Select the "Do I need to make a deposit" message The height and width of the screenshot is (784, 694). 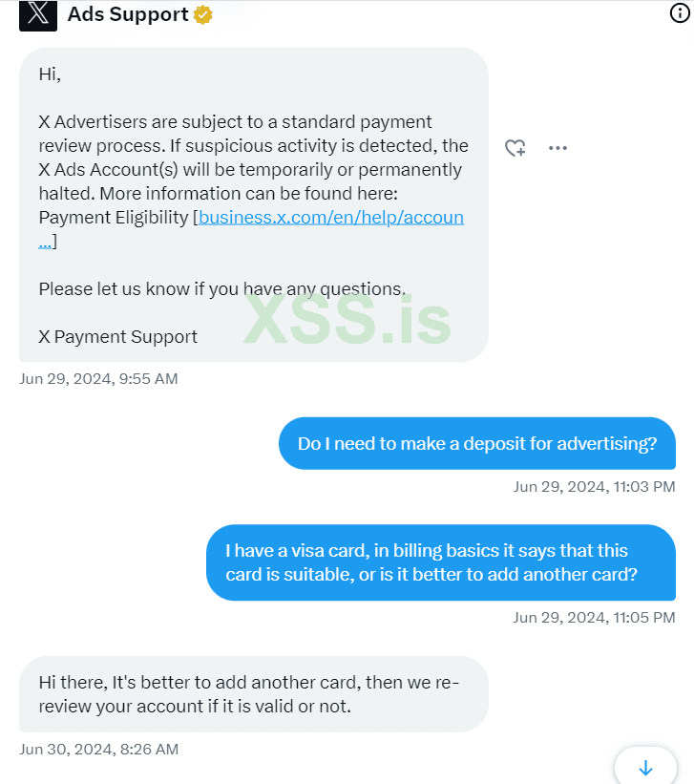[476, 443]
